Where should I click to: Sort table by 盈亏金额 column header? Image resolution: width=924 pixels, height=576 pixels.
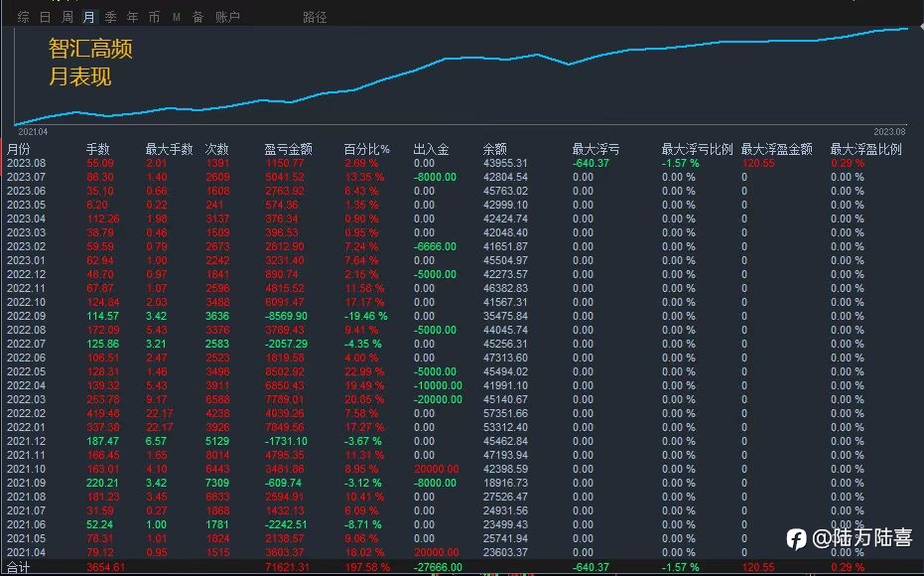tap(288, 150)
